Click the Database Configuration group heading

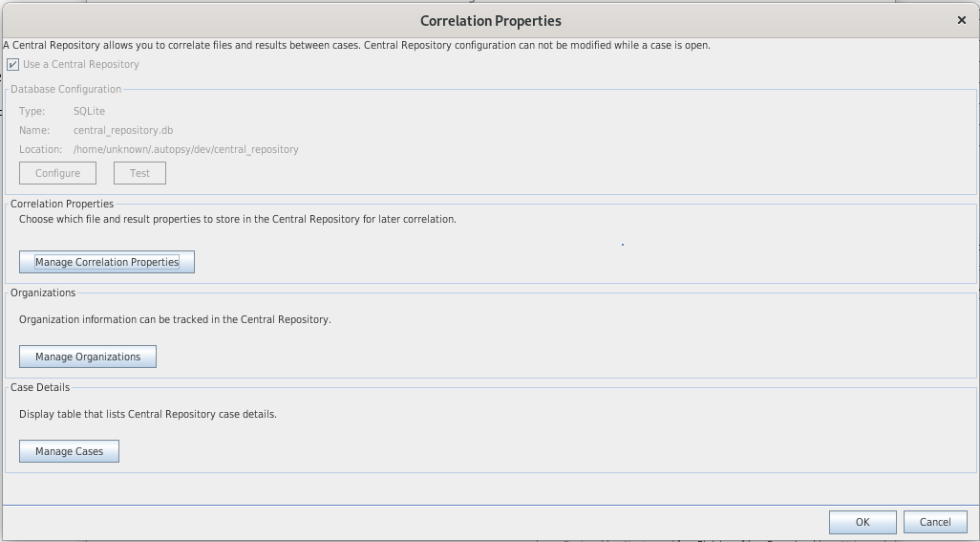coord(66,89)
